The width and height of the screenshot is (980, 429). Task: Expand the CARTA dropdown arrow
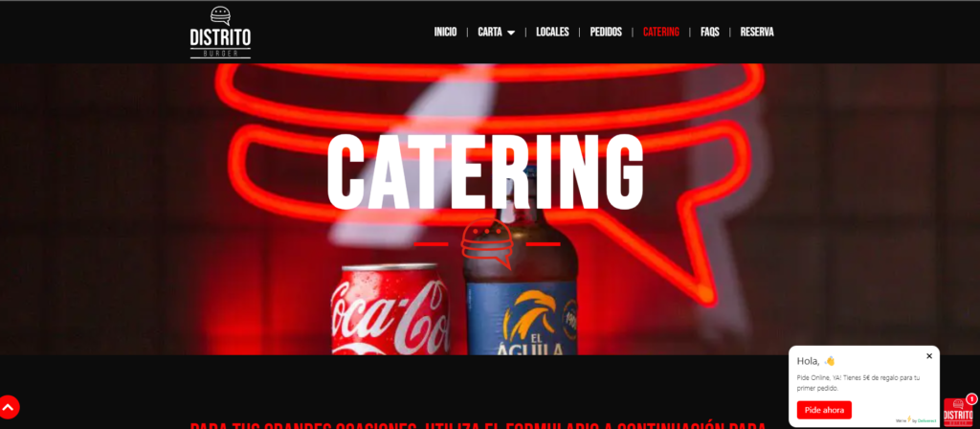coord(511,33)
